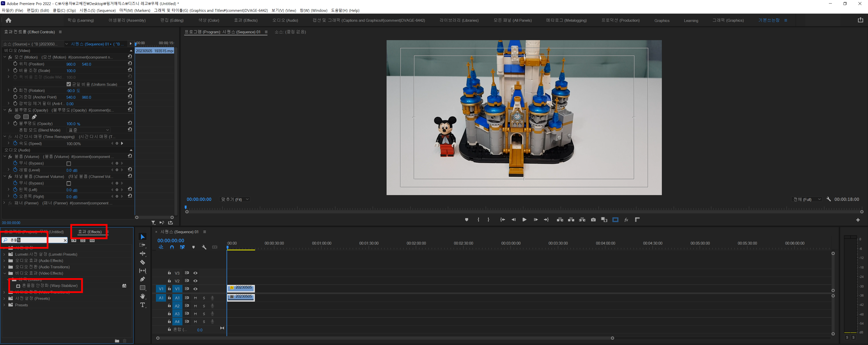Open Program monitor settings wrench

pyautogui.click(x=829, y=199)
